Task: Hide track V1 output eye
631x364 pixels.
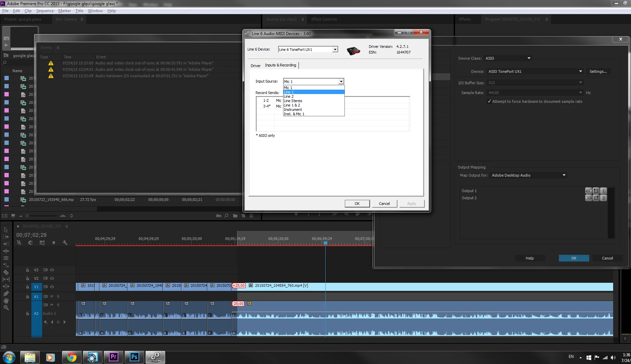Action: tap(52, 287)
